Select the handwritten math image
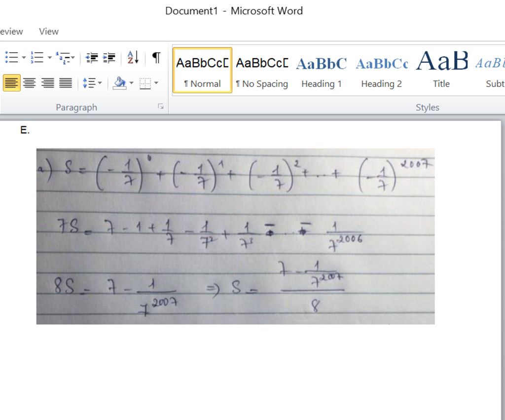Image resolution: width=505 pixels, height=420 pixels. point(235,236)
